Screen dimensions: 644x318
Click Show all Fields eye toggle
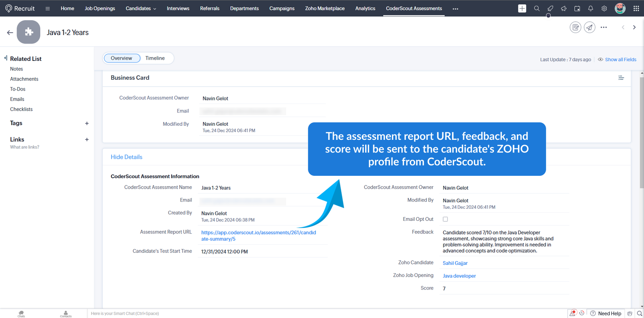(617, 60)
